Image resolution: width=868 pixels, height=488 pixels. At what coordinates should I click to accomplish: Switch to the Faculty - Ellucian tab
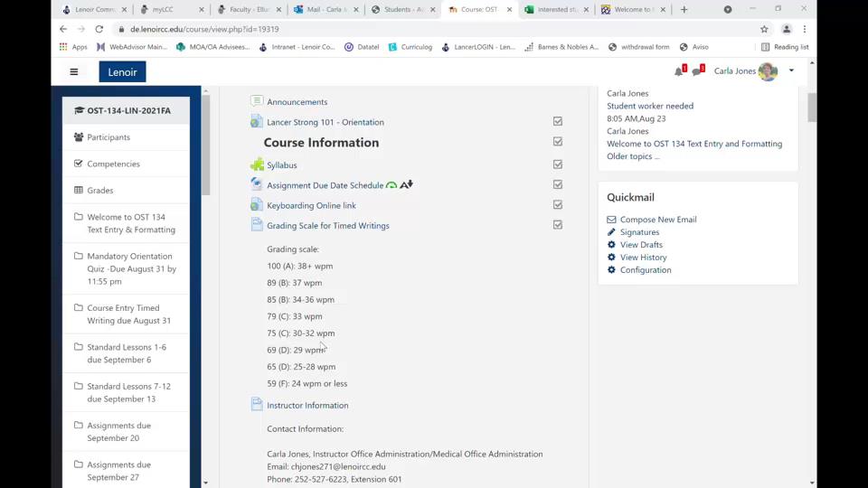(x=250, y=9)
